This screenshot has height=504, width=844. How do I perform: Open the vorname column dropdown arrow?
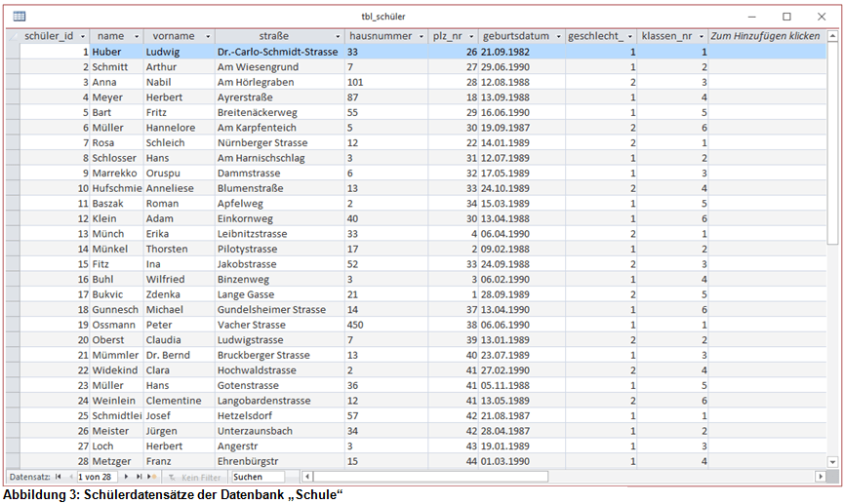point(206,36)
